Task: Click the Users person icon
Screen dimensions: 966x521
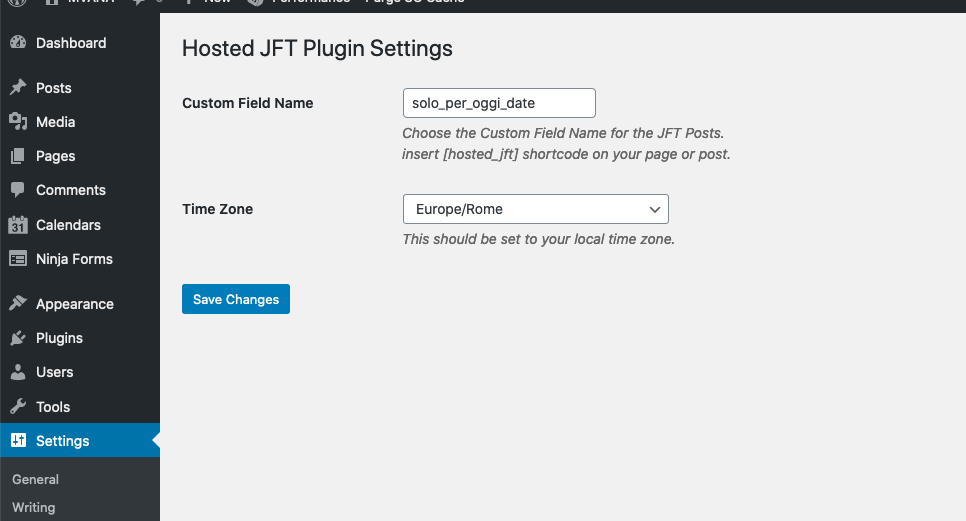Action: click(18, 372)
